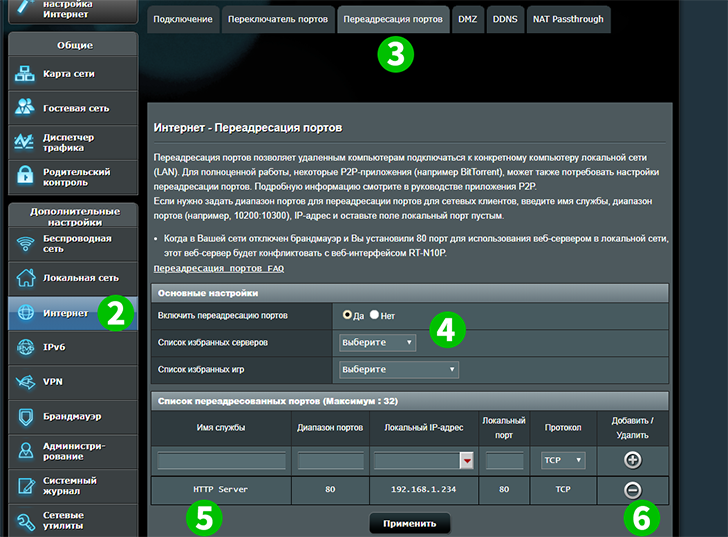Open Список избранных игр dropdown
Image resolution: width=728 pixels, height=537 pixels.
[x=399, y=369]
